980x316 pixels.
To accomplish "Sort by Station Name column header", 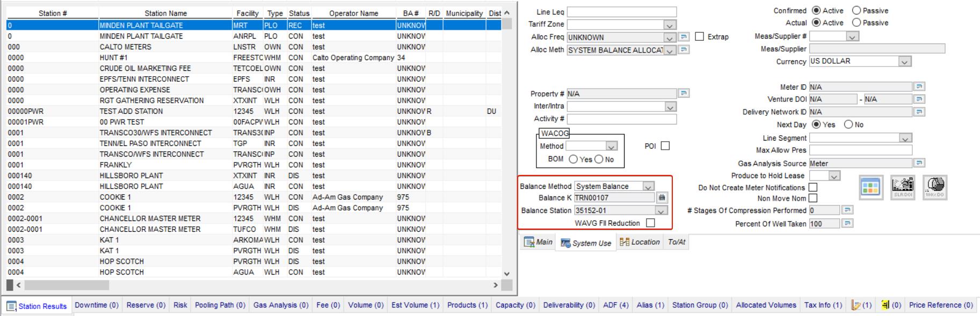I will 165,13.
